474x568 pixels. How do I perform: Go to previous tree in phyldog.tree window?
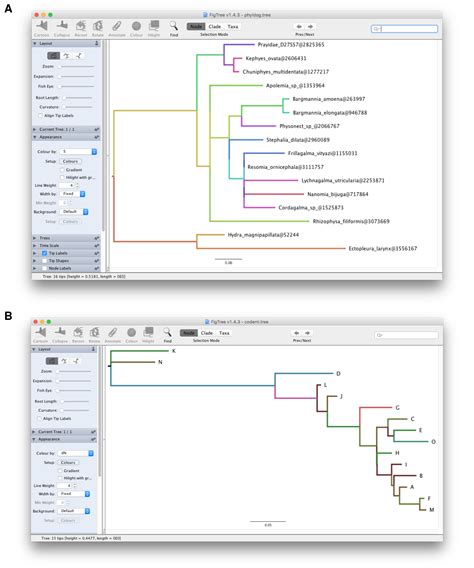[299, 26]
